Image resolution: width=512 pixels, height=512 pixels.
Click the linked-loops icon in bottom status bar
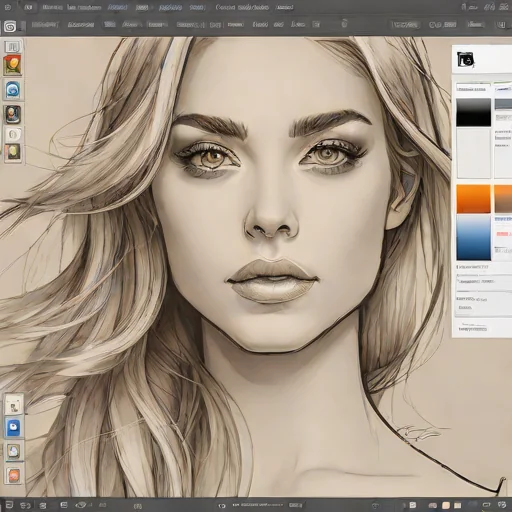25,505
